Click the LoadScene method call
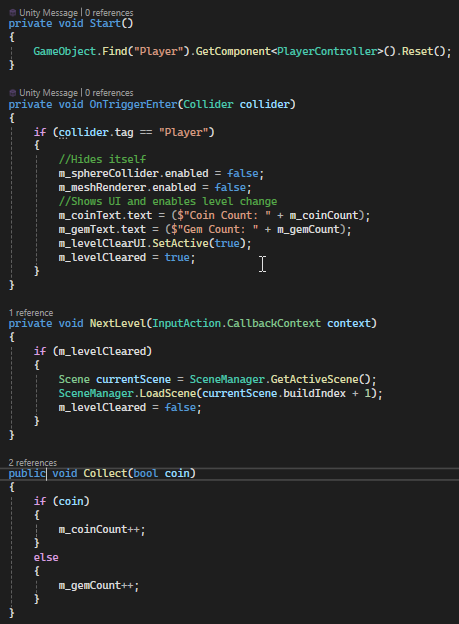The image size is (459, 624). 168,393
